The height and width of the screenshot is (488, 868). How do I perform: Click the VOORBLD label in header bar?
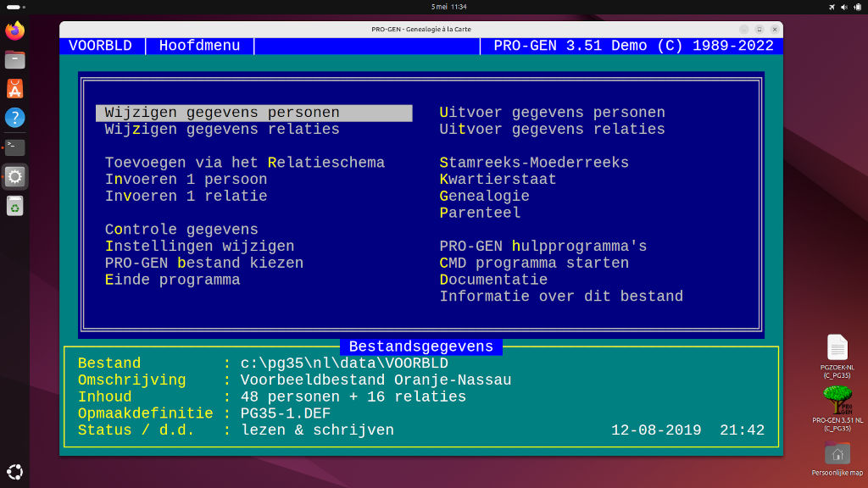[100, 46]
